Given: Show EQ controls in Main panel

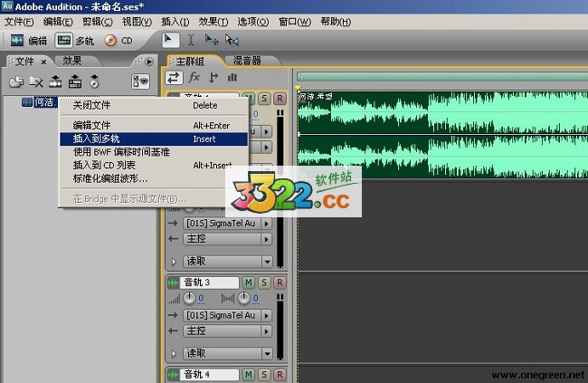Looking at the screenshot, I should point(232,77).
